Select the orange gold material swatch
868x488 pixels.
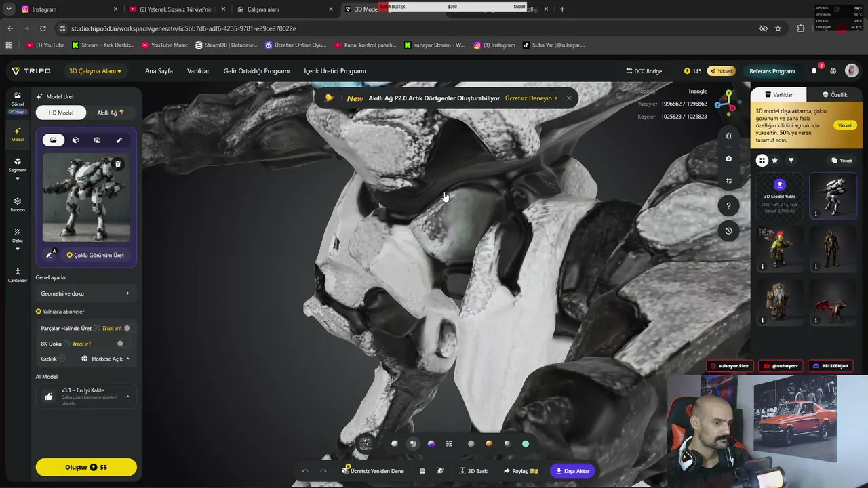tap(489, 444)
